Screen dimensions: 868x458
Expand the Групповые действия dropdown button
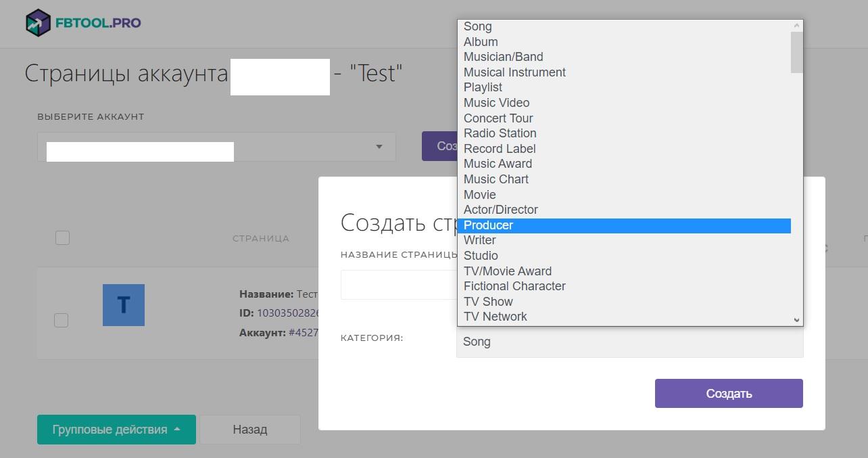pyautogui.click(x=116, y=430)
